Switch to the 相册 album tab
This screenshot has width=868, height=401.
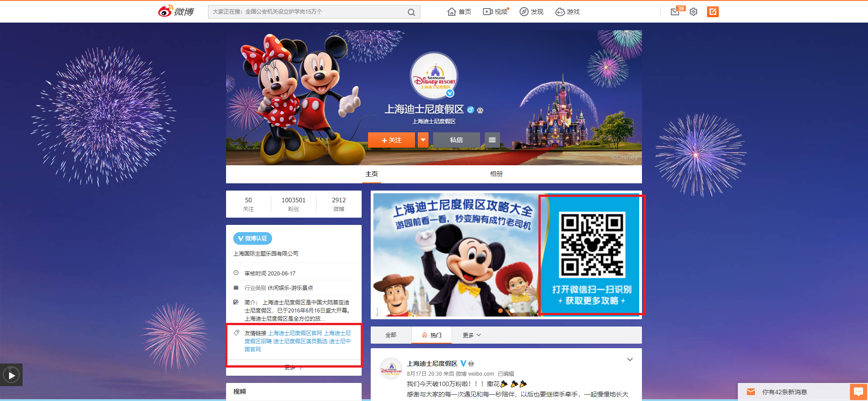coord(496,174)
